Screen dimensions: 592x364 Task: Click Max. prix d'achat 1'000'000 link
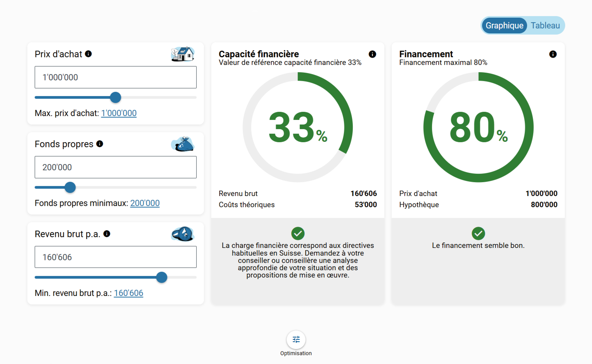tap(119, 113)
